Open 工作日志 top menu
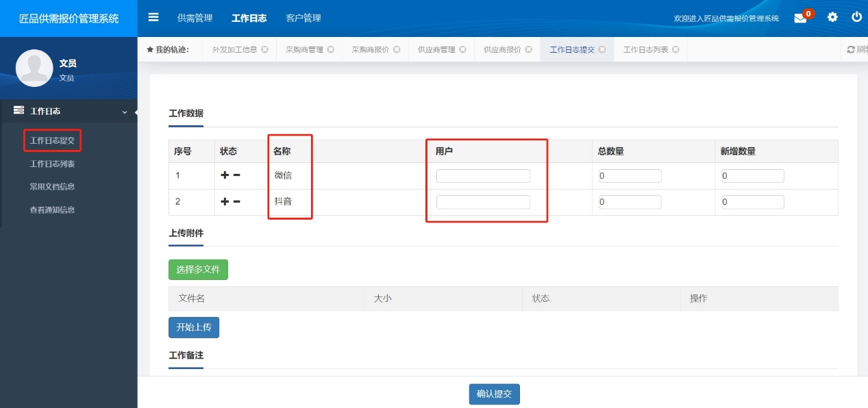 [x=249, y=18]
